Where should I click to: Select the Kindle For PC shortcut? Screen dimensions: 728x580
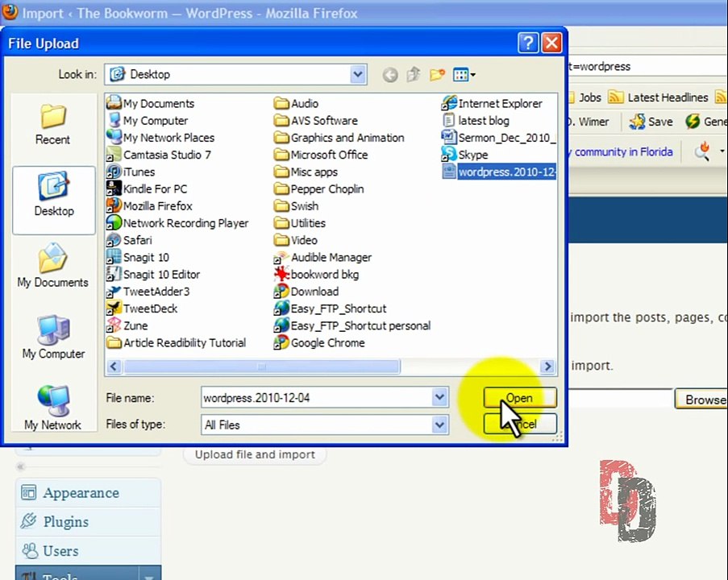click(x=148, y=188)
